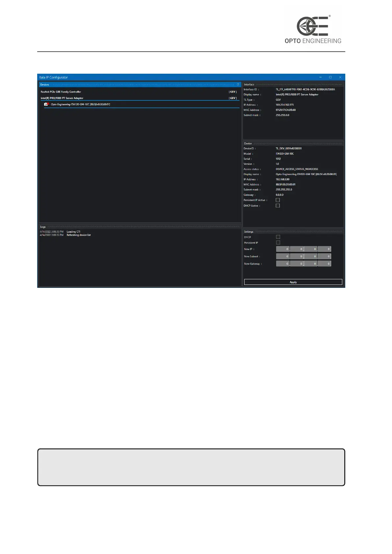Screen dimensions: 392x554
Task: Click third octet of New Gateway
Action: [x=310, y=264]
